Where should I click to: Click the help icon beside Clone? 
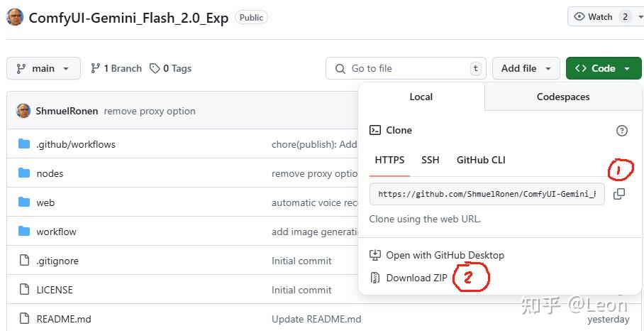(x=621, y=131)
